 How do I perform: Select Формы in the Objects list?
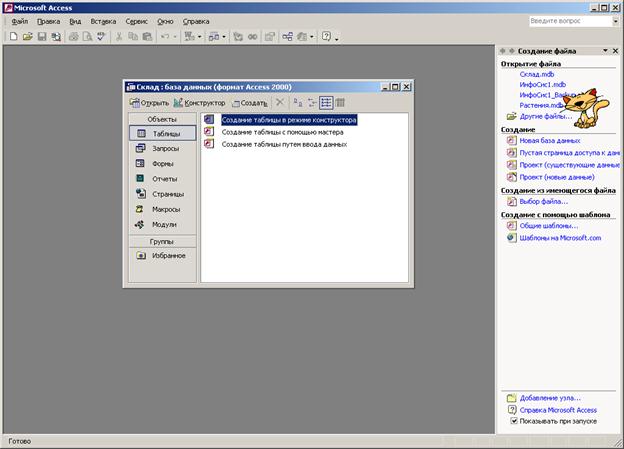pos(162,164)
